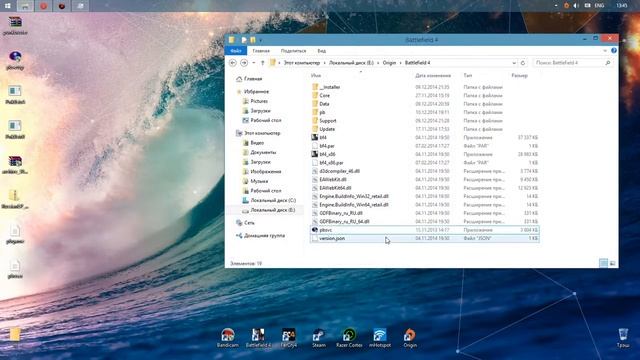Click the Start button in the taskbar

[x=7, y=6]
